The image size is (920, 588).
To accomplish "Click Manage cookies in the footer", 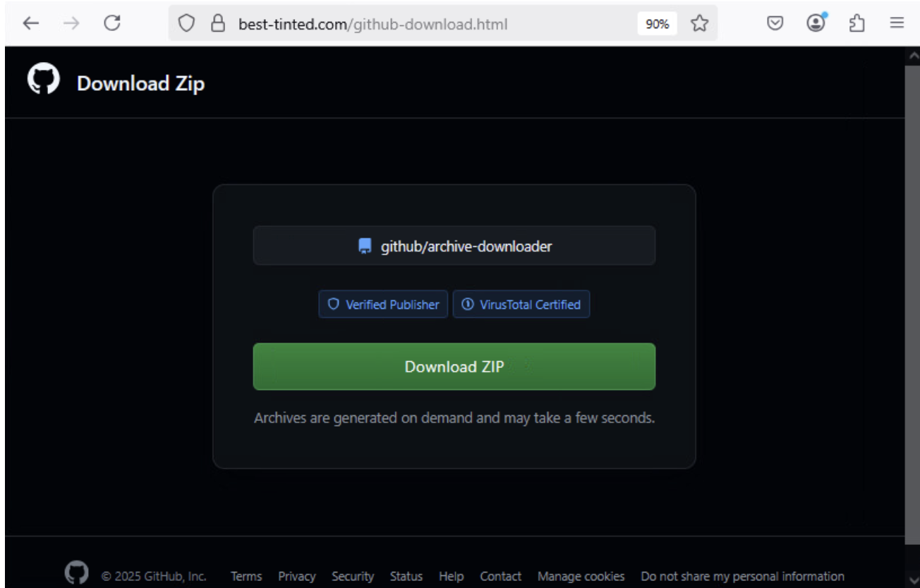I will [x=581, y=577].
